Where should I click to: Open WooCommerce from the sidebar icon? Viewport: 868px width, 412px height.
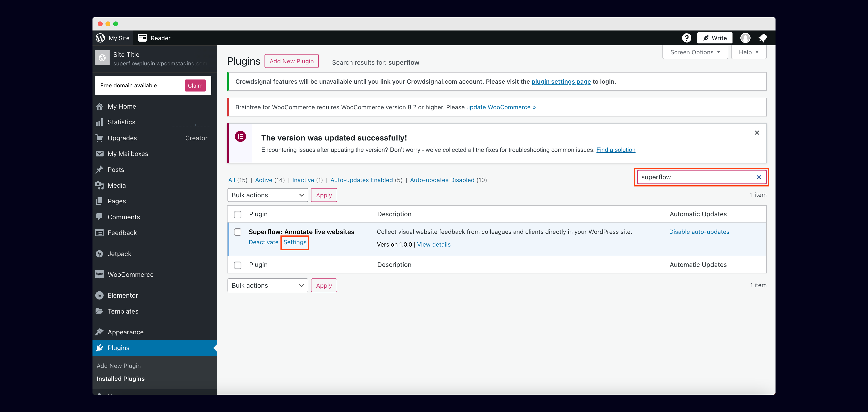(99, 274)
